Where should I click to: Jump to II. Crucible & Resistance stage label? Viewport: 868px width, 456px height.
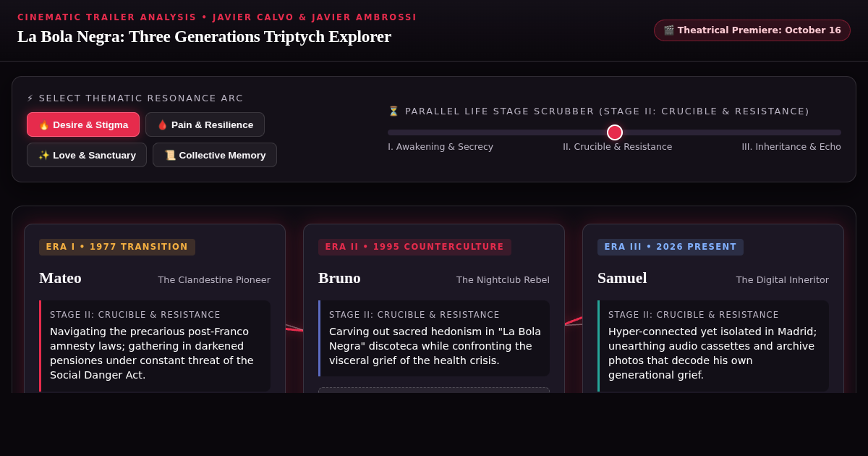click(618, 146)
